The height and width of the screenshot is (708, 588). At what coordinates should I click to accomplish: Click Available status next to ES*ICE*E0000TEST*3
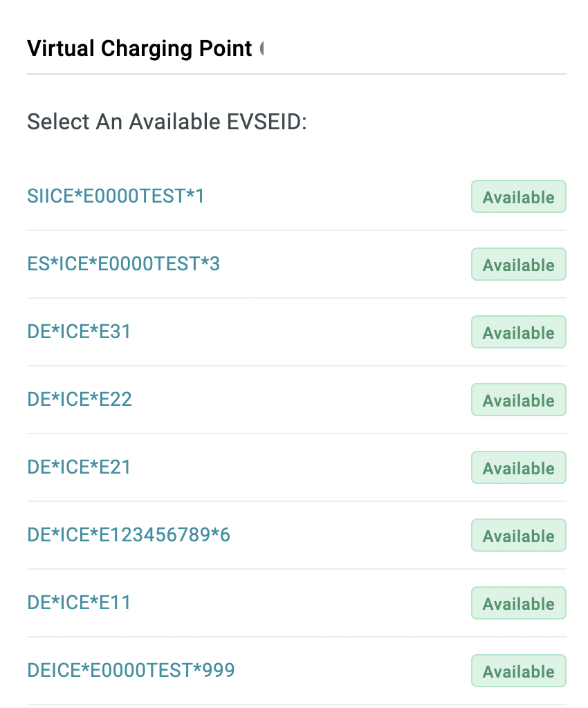[518, 265]
